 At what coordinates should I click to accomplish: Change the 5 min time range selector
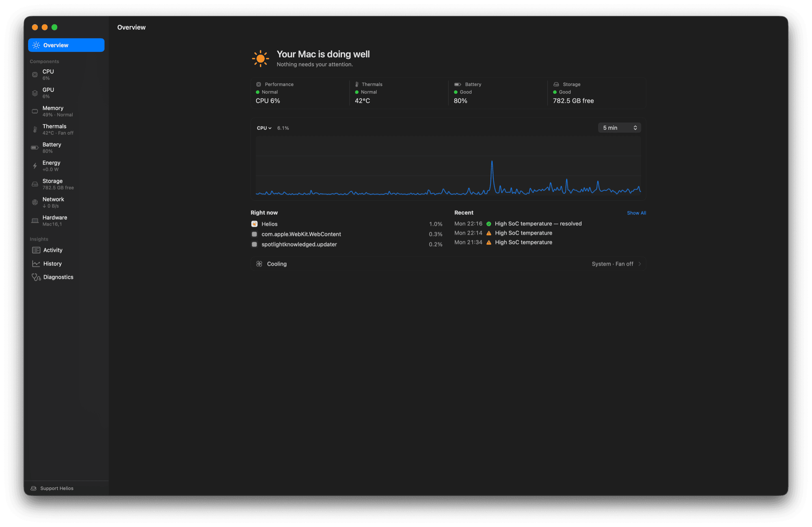coord(620,128)
